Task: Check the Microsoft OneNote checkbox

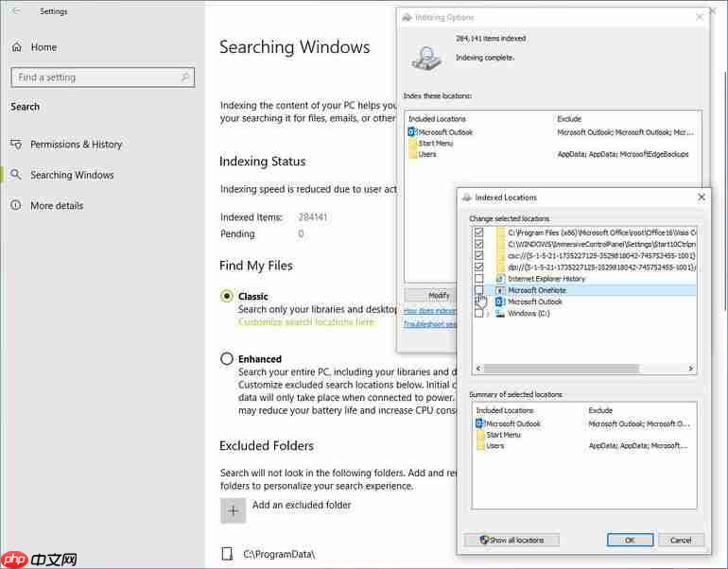Action: [479, 290]
